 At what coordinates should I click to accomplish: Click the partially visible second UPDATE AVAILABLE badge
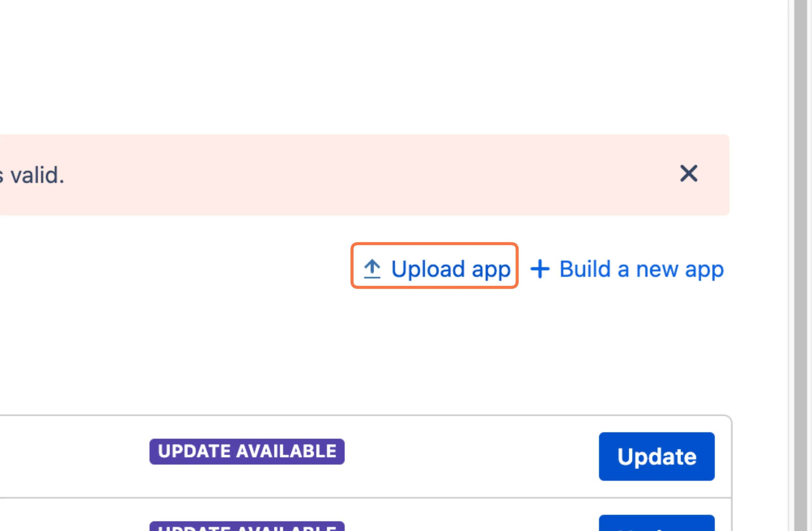pos(247,526)
